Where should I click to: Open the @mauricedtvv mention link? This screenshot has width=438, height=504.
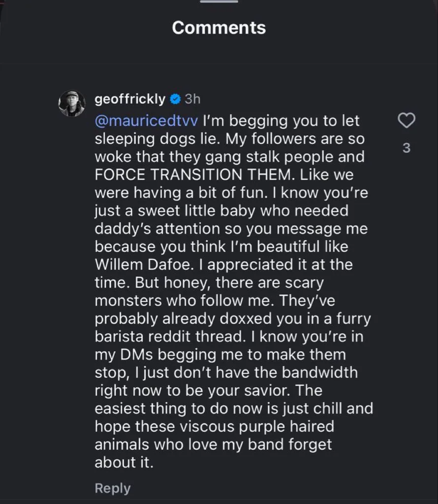[x=146, y=121]
